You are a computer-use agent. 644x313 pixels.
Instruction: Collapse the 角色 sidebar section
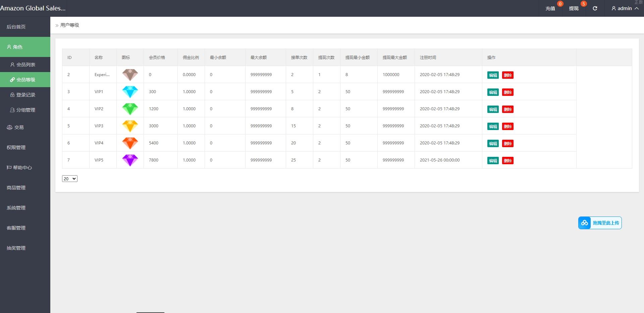(25, 47)
